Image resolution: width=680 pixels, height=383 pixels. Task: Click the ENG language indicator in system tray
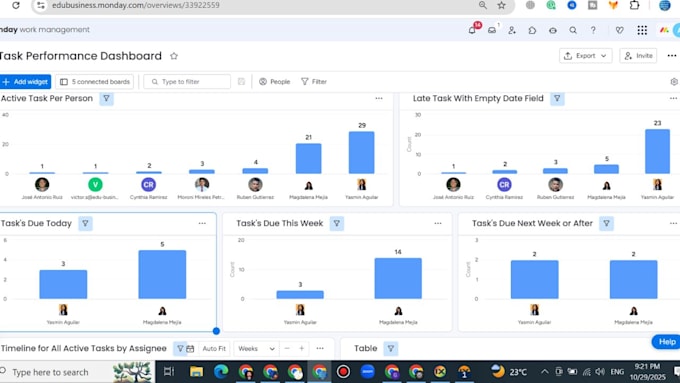pyautogui.click(x=617, y=372)
